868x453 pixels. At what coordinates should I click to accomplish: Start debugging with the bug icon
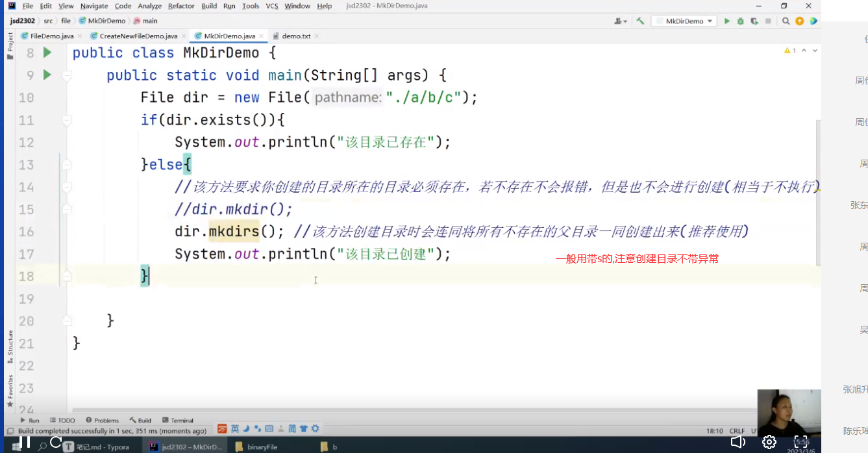click(741, 21)
